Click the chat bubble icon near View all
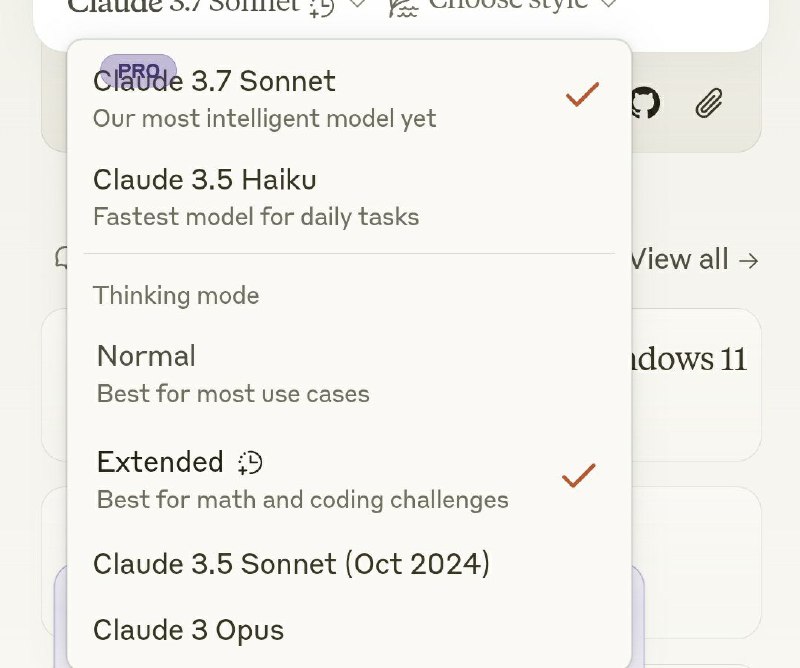 pyautogui.click(x=62, y=258)
